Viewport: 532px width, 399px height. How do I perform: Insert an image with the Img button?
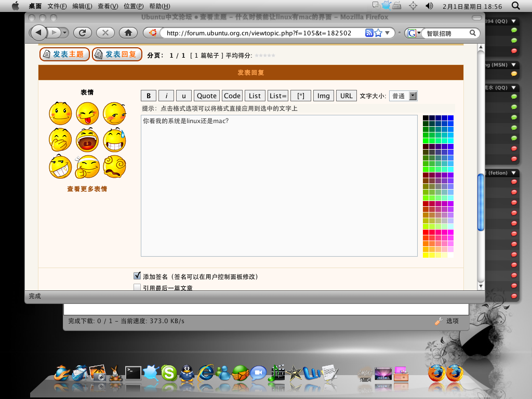point(323,96)
